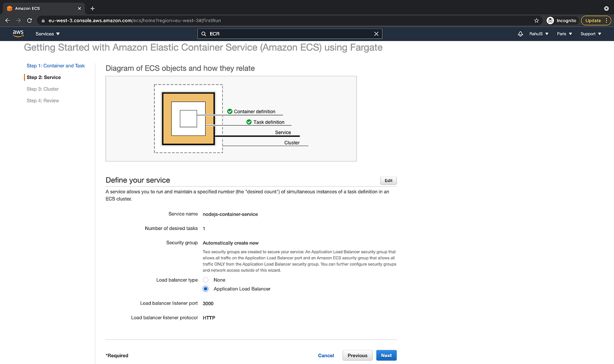
Task: Click the Chrome Update button
Action: pos(596,21)
